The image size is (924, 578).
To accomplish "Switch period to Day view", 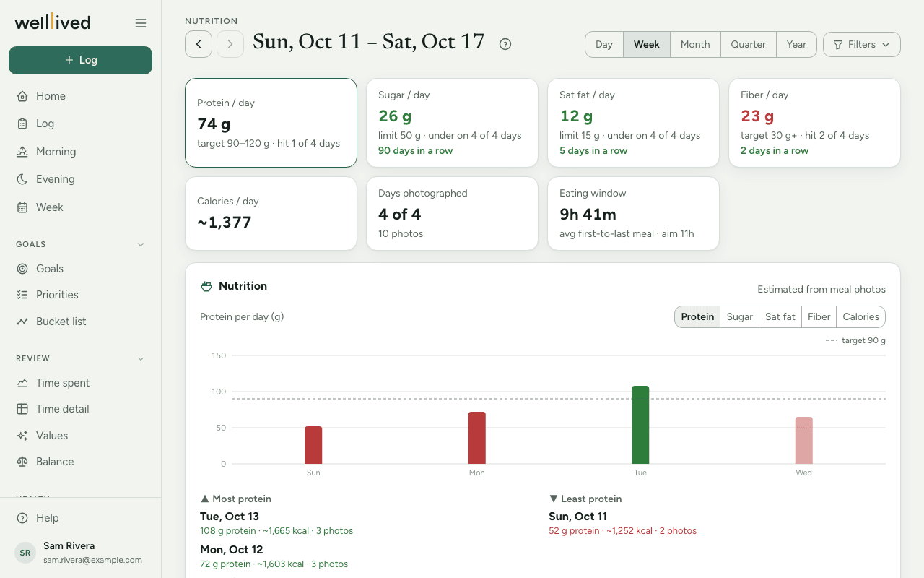I will point(604,44).
